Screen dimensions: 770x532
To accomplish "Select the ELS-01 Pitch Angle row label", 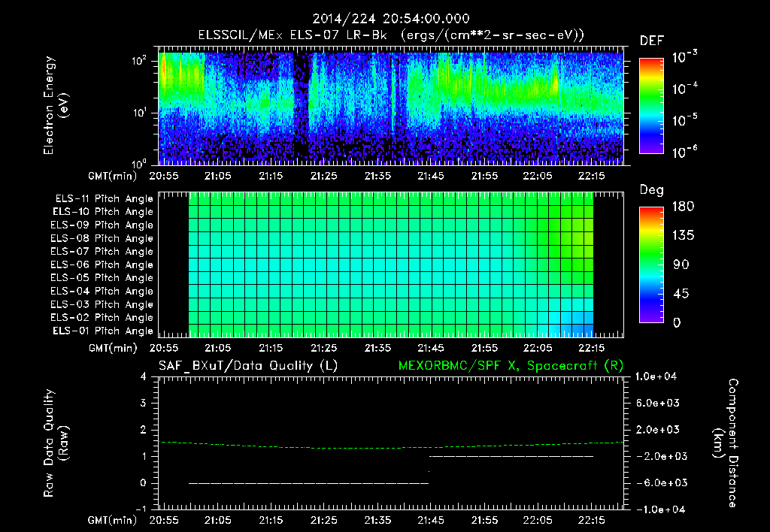I will pyautogui.click(x=103, y=331).
